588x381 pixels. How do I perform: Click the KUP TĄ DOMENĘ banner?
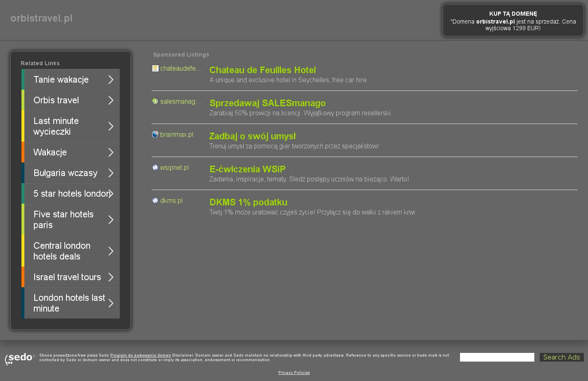coord(513,21)
